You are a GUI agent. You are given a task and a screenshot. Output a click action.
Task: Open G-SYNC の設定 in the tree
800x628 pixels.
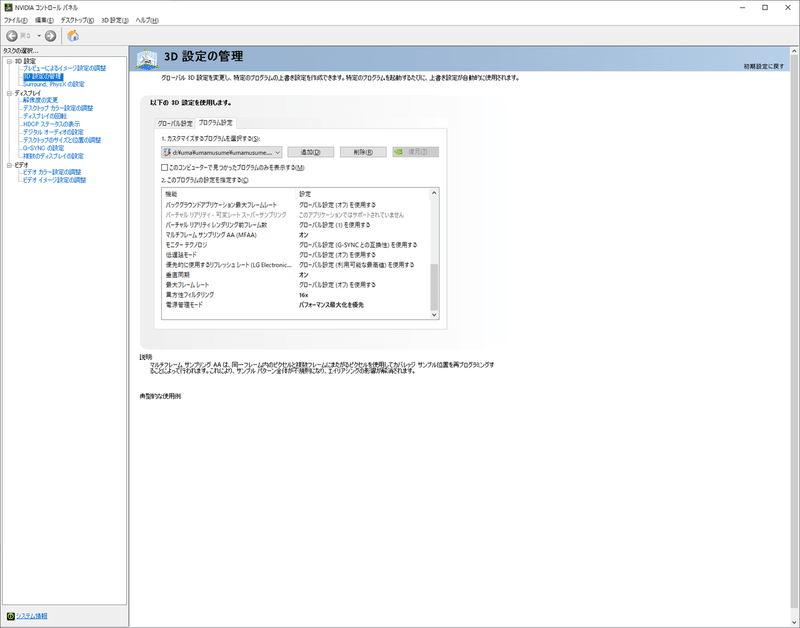pos(43,148)
